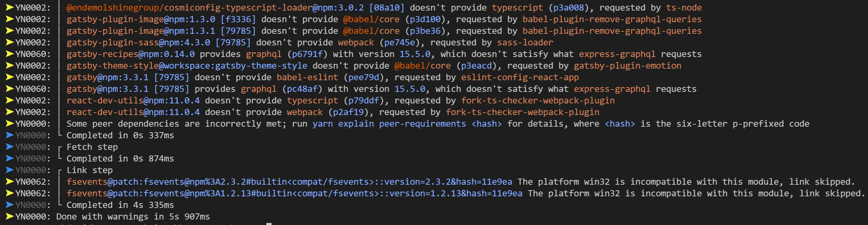Click the sass-loader requester name
Screen dimensions: 868x225
pos(525,42)
